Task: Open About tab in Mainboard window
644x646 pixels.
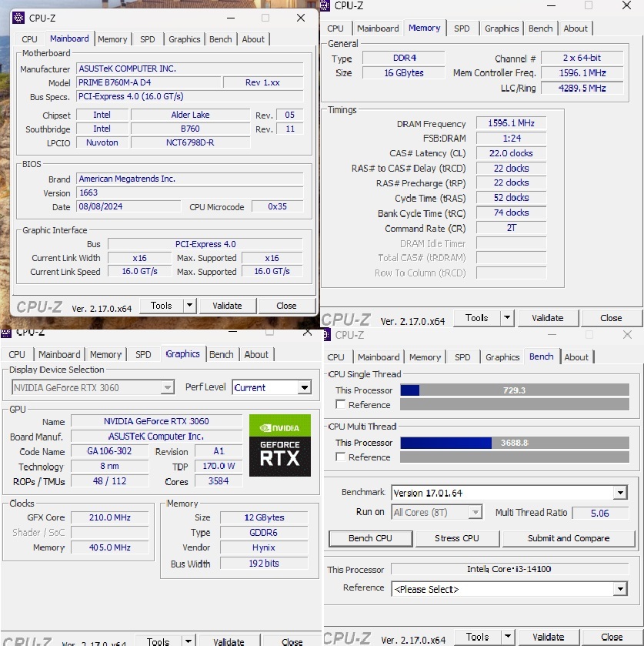Action: coord(253,39)
